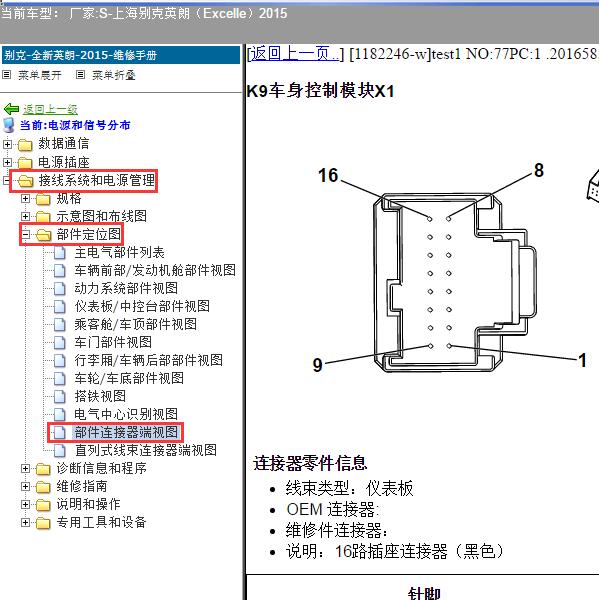Expand the 规格 subfolder node
Viewport: 599px width, 600px height.
coord(25,198)
